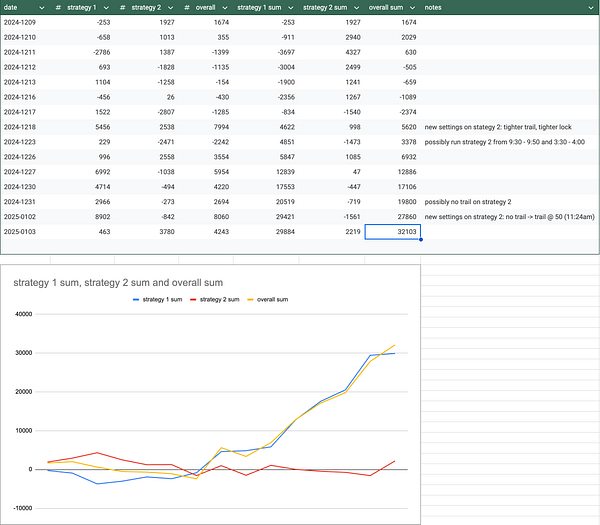Viewport: 600px width, 525px height.
Task: Open the notes column dropdown arrow
Action: click(591, 8)
